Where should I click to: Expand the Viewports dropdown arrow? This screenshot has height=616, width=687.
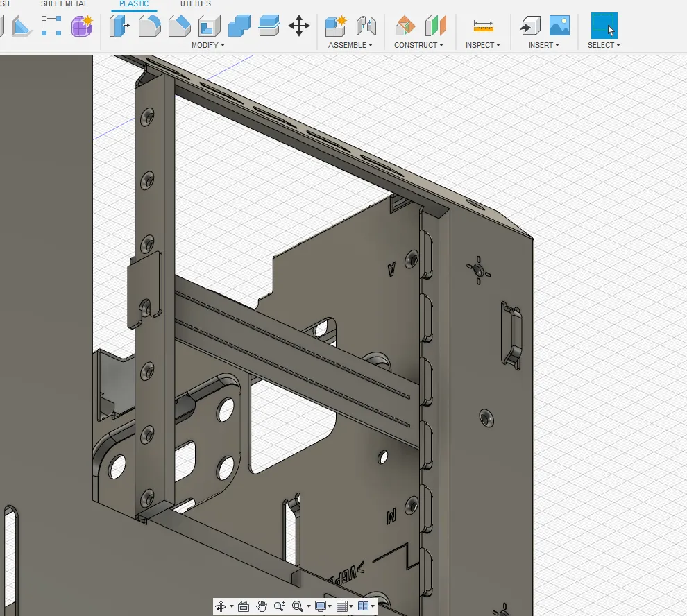pos(373,607)
